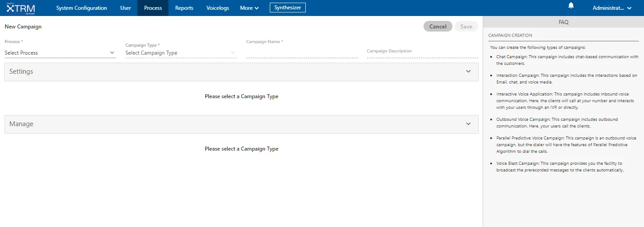Screen dimensions: 644x227
Task: Open the System Configuration menu
Action: coord(82,8)
